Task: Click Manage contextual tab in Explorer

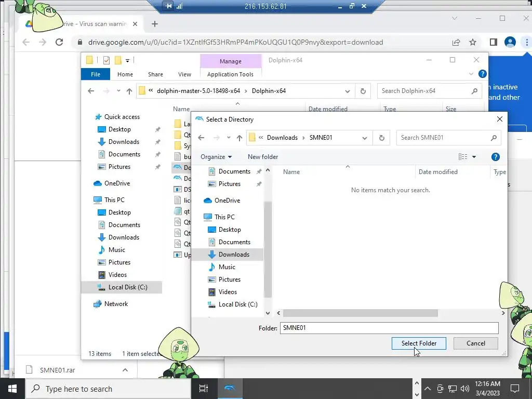Action: tap(231, 61)
